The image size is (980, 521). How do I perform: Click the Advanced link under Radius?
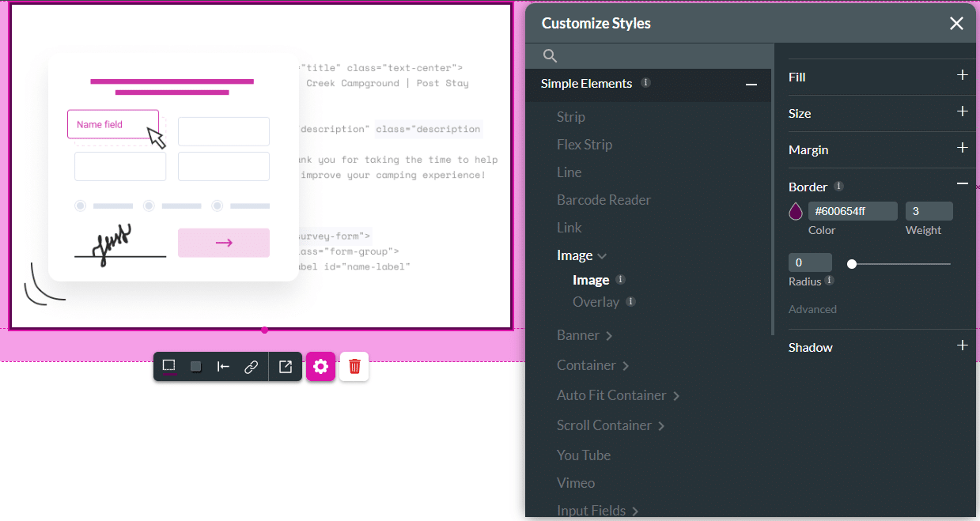[812, 309]
